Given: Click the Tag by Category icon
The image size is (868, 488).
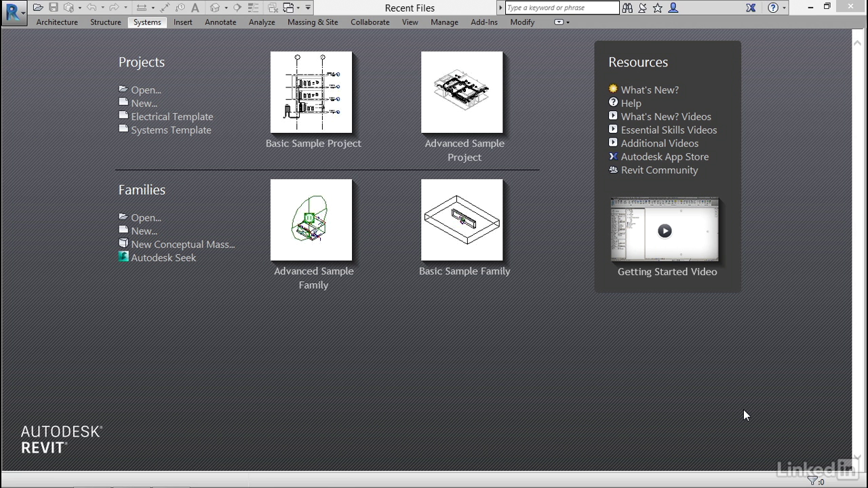Looking at the screenshot, I should (x=180, y=7).
